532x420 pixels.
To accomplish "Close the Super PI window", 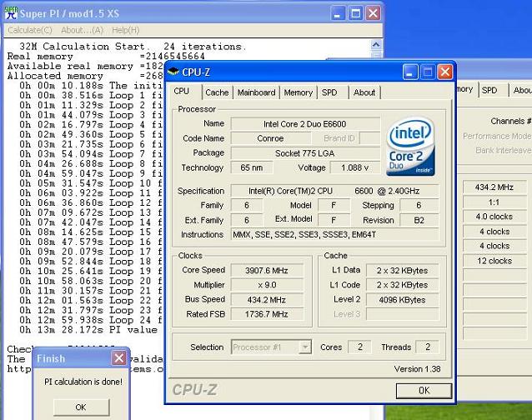I will (x=374, y=13).
